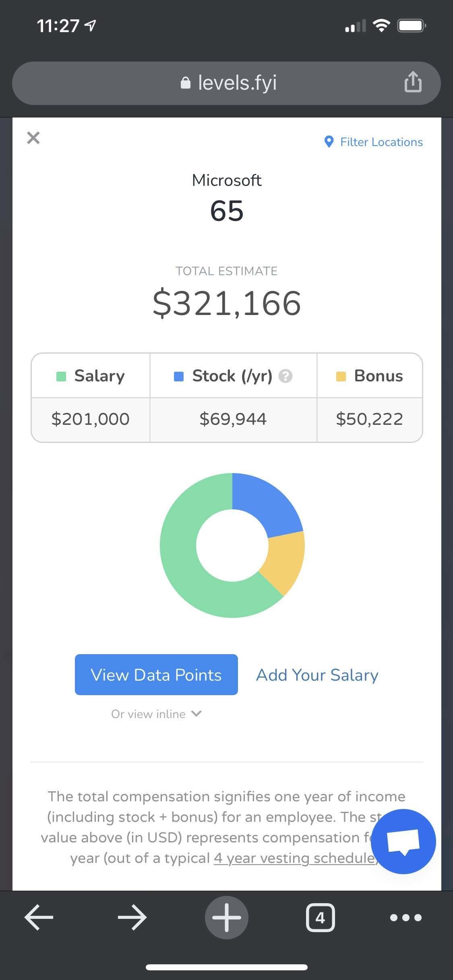This screenshot has width=453, height=980.
Task: Open the browser three-dot menu
Action: (x=406, y=918)
